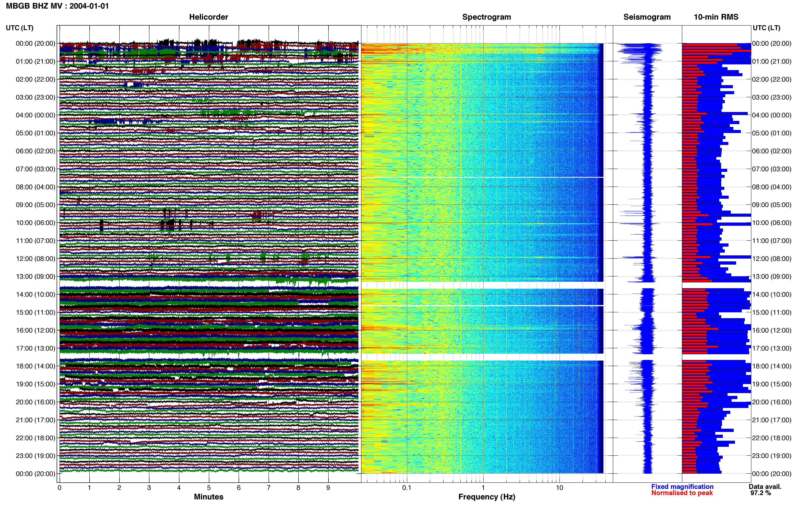The image size is (812, 508).
Task: Click the left time label '10:00 (06:00)'
Action: (x=36, y=223)
